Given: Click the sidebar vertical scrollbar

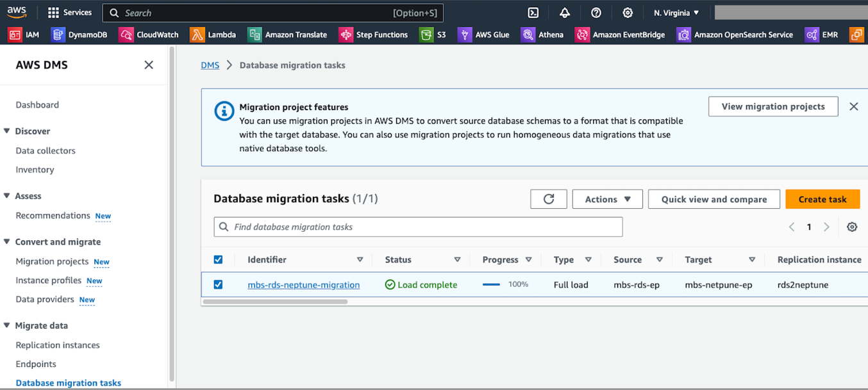Looking at the screenshot, I should 171,215.
